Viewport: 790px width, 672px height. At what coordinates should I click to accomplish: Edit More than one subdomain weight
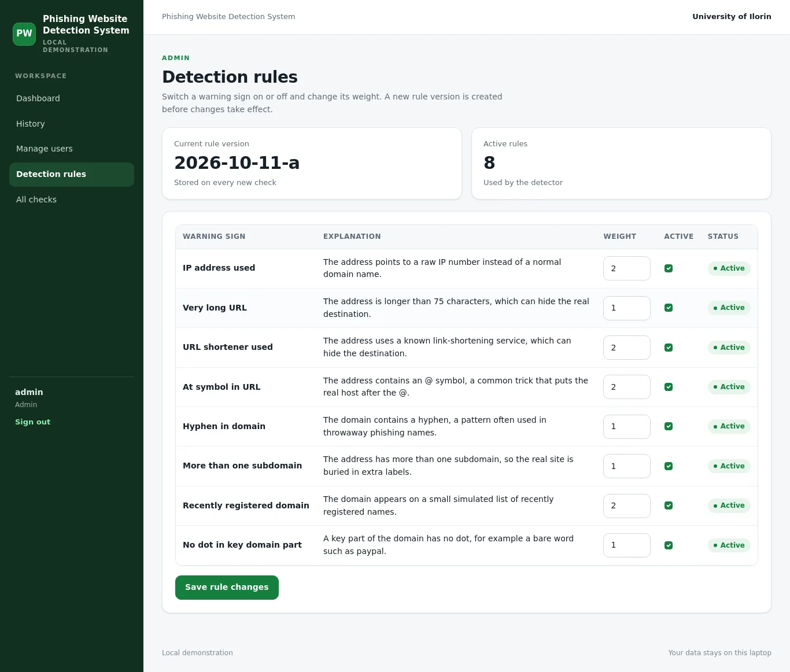coord(627,466)
